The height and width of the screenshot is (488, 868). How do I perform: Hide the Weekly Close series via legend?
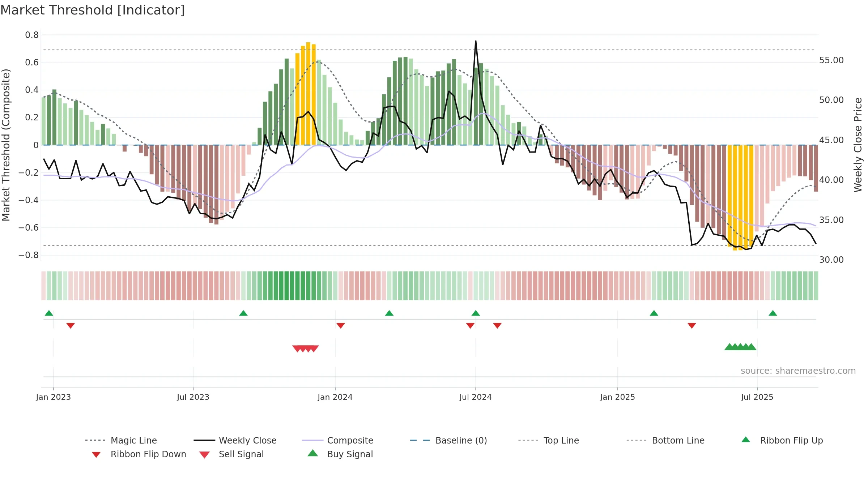coord(235,440)
